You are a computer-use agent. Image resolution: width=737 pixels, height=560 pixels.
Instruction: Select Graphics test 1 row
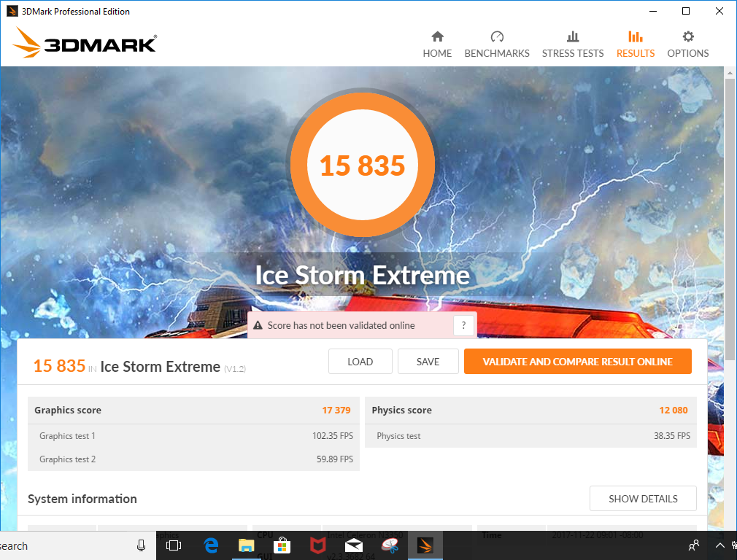click(193, 436)
